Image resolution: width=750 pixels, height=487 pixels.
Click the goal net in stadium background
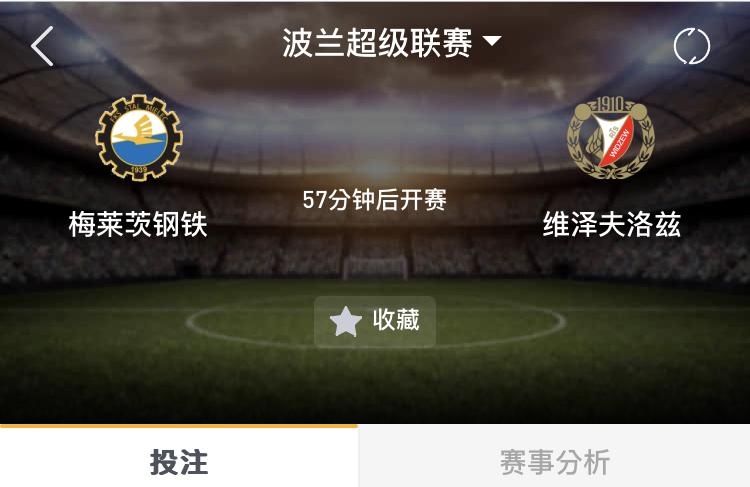coord(375,268)
